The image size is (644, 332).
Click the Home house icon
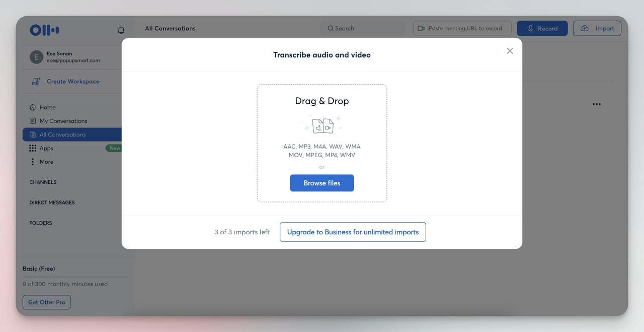point(33,107)
